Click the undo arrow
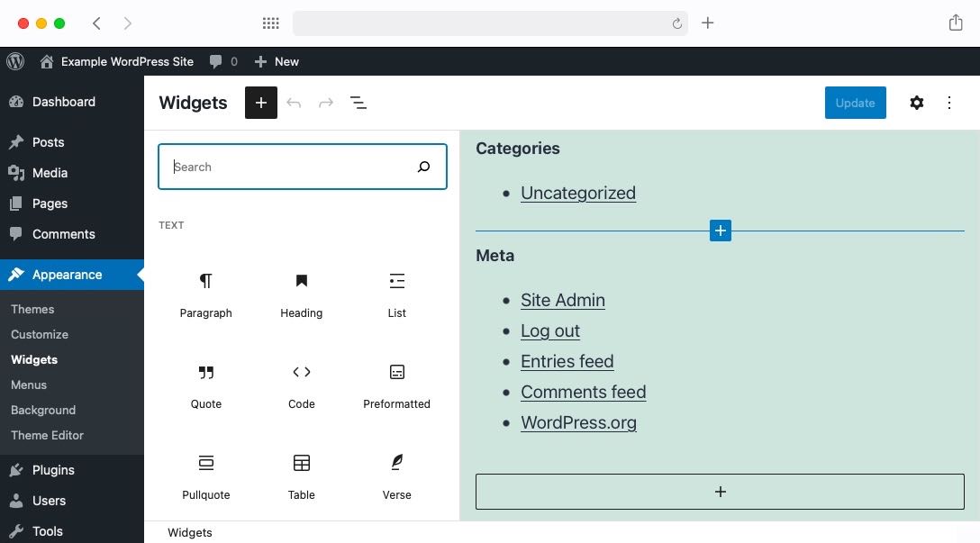 pos(294,103)
